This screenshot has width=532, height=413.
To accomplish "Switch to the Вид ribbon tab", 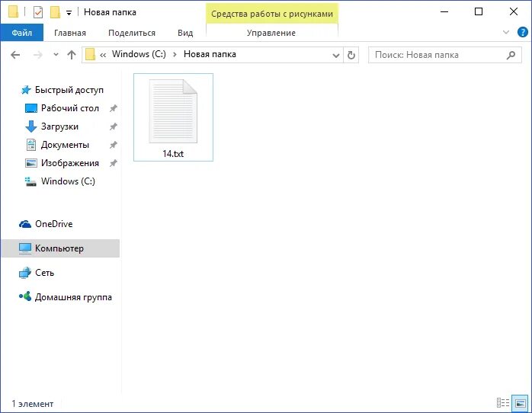I will (185, 33).
